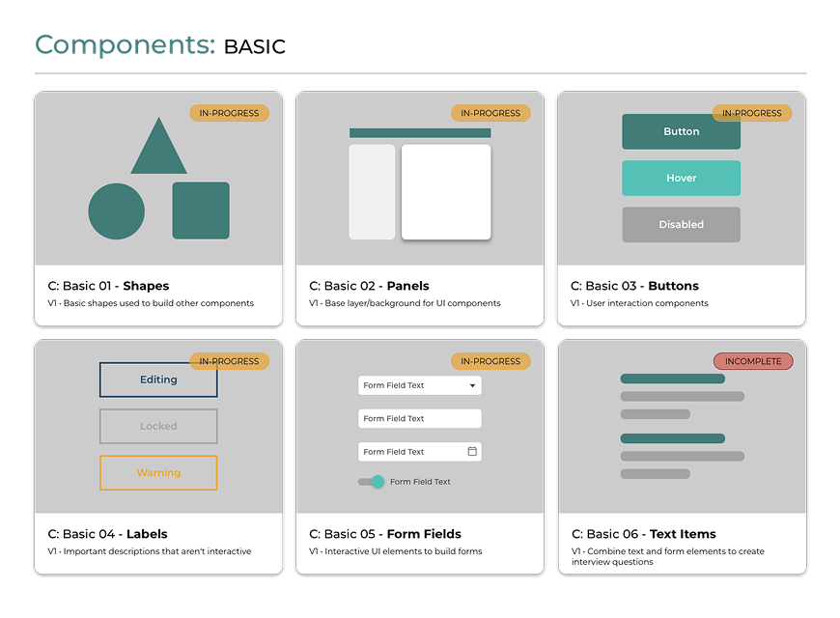Expand the Form Field Text dropdown arrow
The image size is (840, 618).
point(472,385)
